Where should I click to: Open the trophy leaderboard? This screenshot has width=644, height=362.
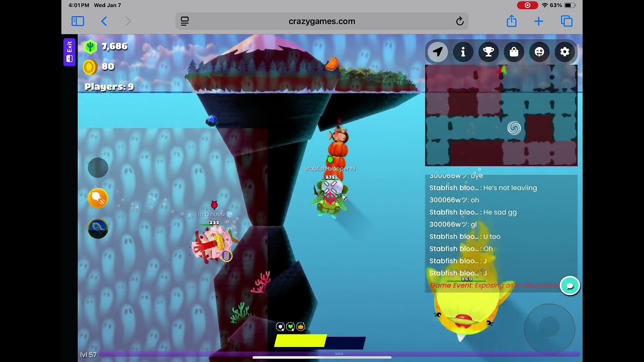[489, 52]
